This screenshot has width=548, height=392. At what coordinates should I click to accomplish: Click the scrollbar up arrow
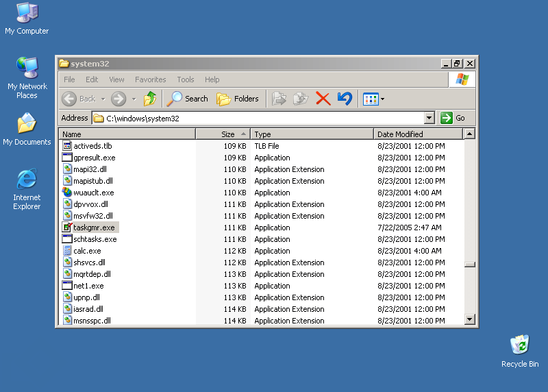(x=469, y=134)
